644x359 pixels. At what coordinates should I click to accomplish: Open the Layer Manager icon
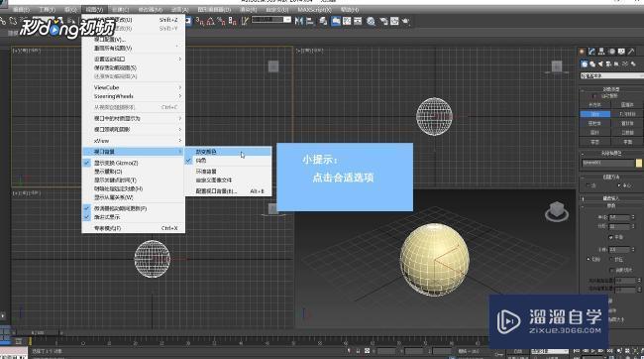click(x=323, y=21)
